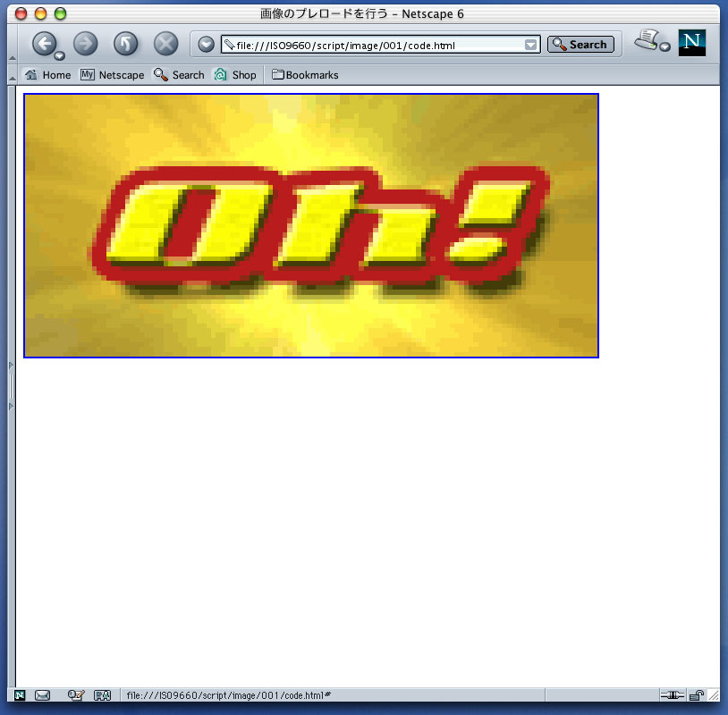This screenshot has height=715, width=728.
Task: Open Composer from the status bar icon
Action: click(75, 695)
